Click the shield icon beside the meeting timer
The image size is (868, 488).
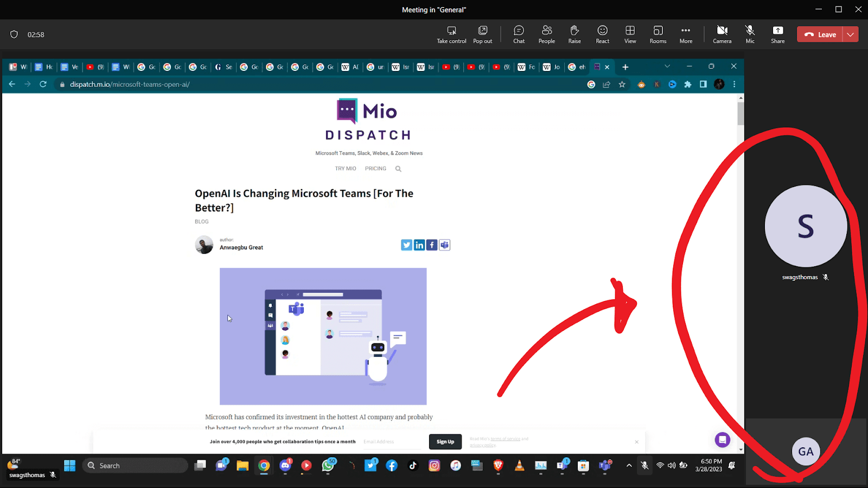point(14,35)
